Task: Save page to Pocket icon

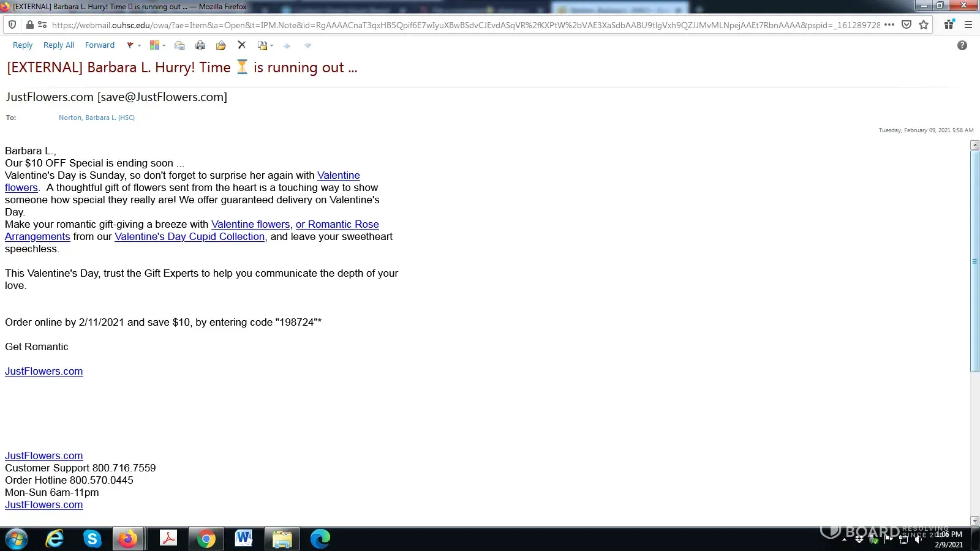Action: [x=907, y=25]
